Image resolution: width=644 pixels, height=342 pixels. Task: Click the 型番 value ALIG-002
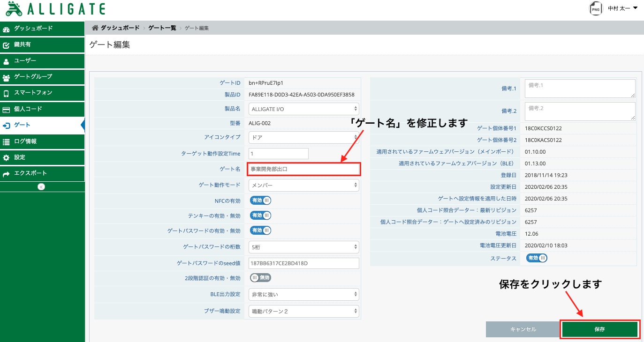click(x=260, y=123)
